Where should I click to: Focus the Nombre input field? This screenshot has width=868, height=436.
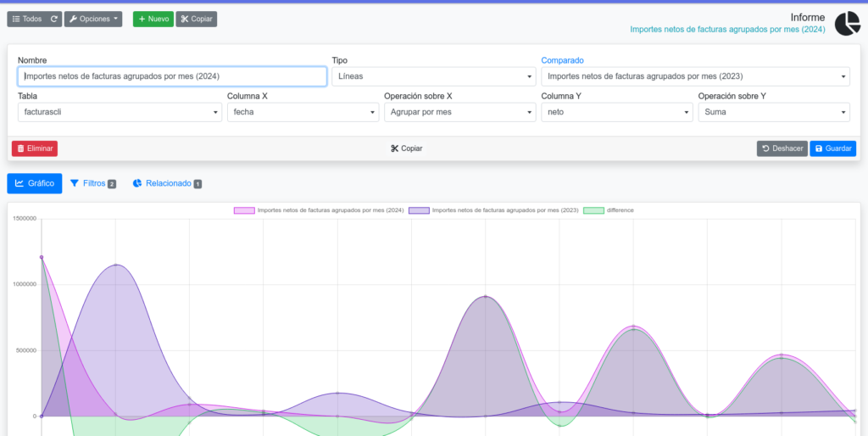coord(172,76)
